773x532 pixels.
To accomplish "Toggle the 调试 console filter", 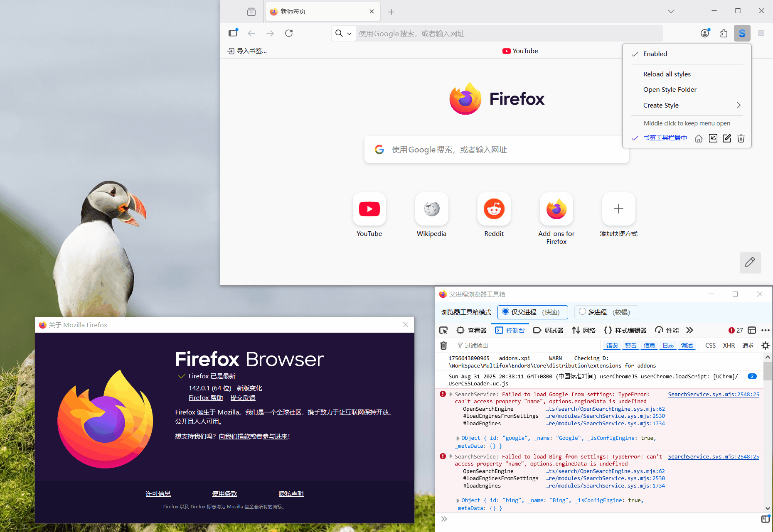I will click(687, 346).
